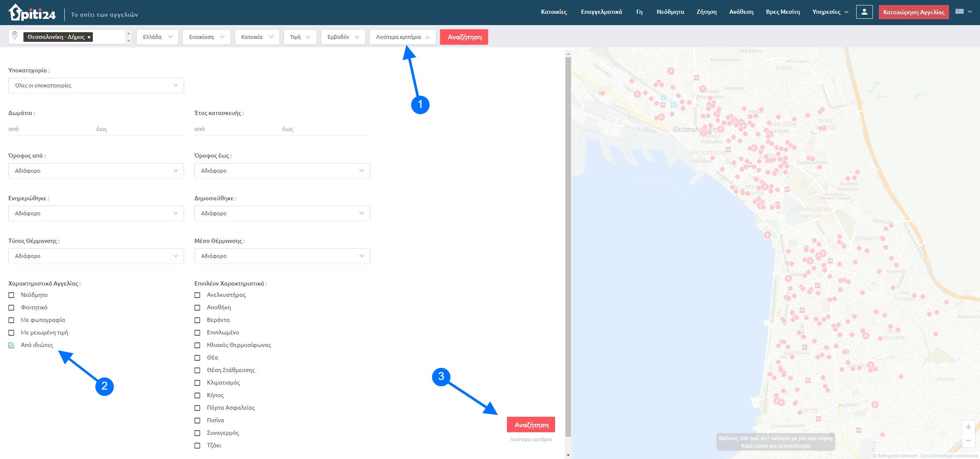Screen dimensions: 980x459
Task: Expand the Τύπος Θέρμανσης dropdown
Action: [96, 256]
